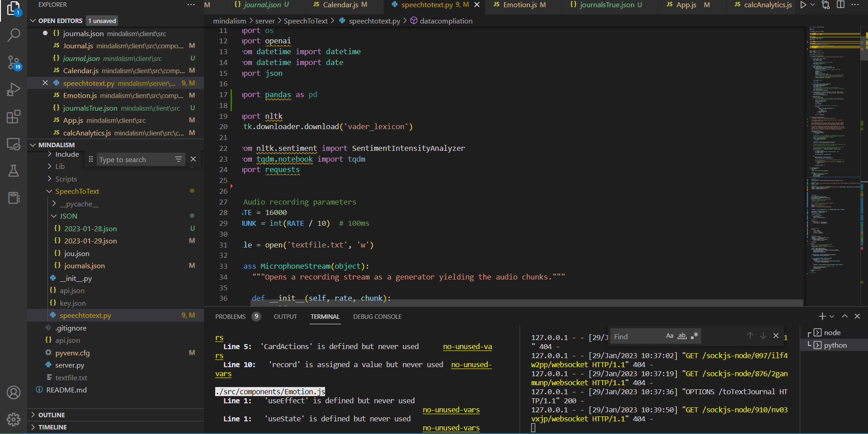Switch to the PROBLEMS panel tab
Viewport: 868px width, 434px height.
coord(230,317)
